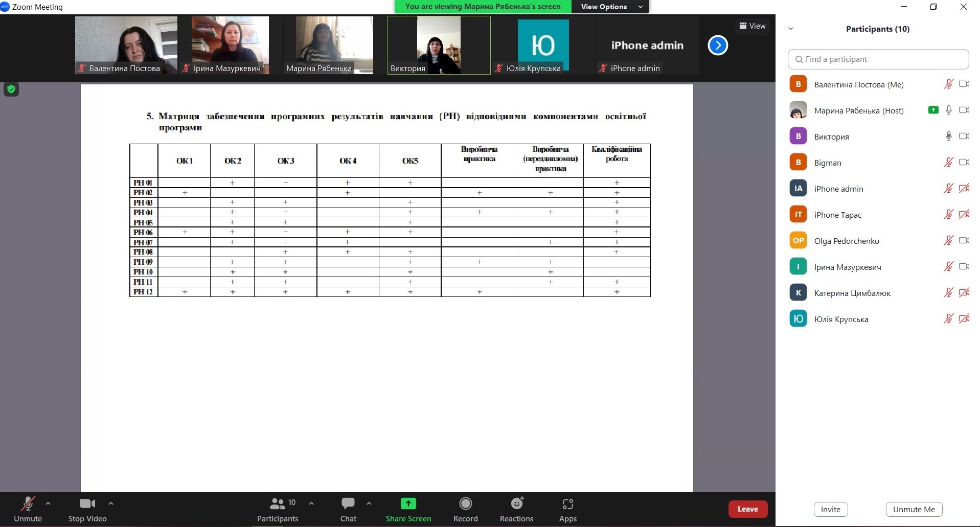
Task: Select Виктория's video thumbnail
Action: [x=439, y=45]
